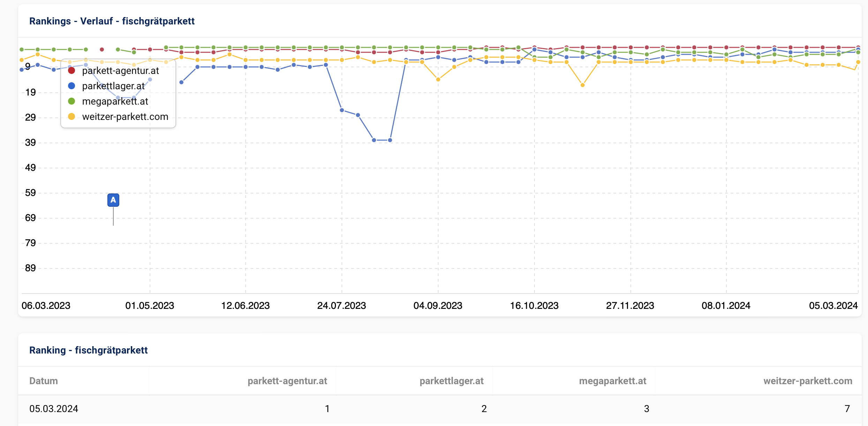The image size is (868, 426).
Task: Click the isolated red data point left of legend
Action: tap(102, 50)
